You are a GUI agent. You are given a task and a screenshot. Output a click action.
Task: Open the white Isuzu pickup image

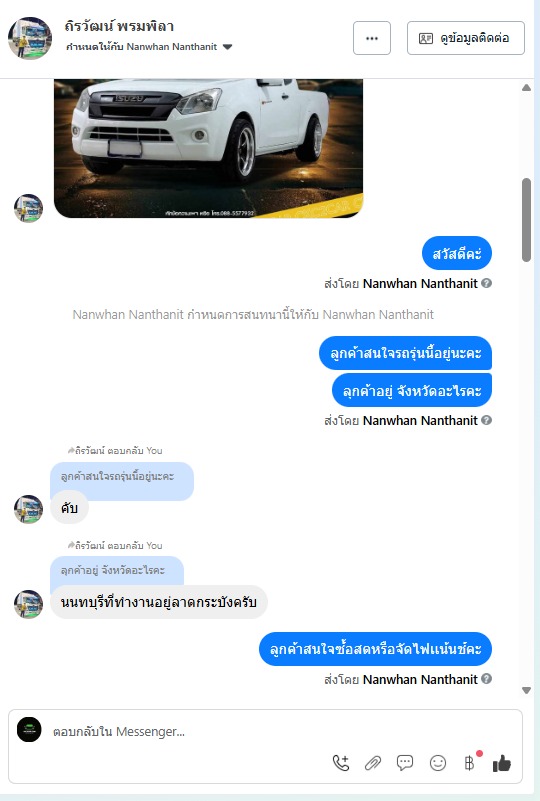pos(208,148)
